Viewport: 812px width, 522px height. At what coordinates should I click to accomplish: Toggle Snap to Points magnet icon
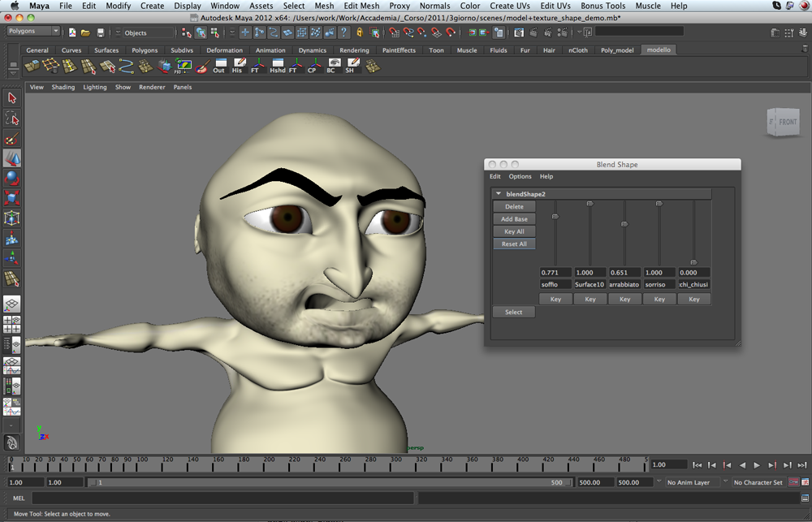pyautogui.click(x=422, y=32)
